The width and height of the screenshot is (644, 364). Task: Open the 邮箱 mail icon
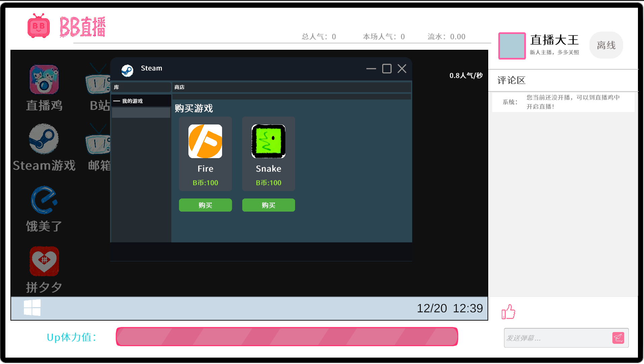pos(98,141)
